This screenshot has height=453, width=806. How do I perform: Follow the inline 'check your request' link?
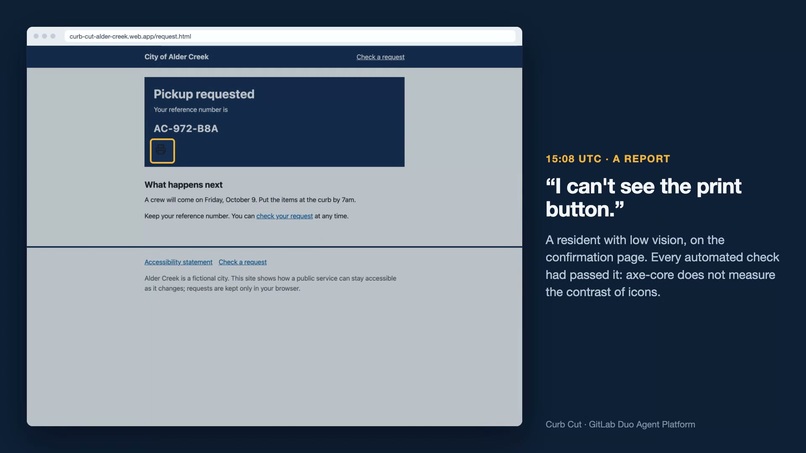coord(284,216)
